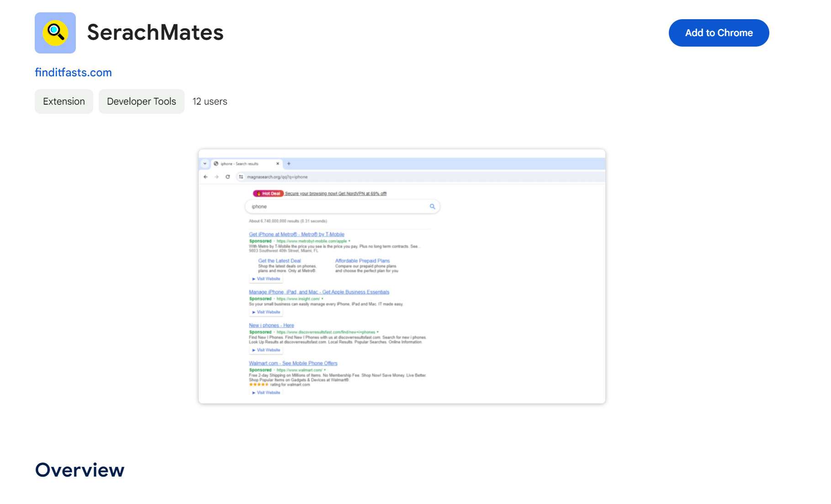Click the page reload icon
Viewport: 831px width, 504px height.
tap(227, 177)
